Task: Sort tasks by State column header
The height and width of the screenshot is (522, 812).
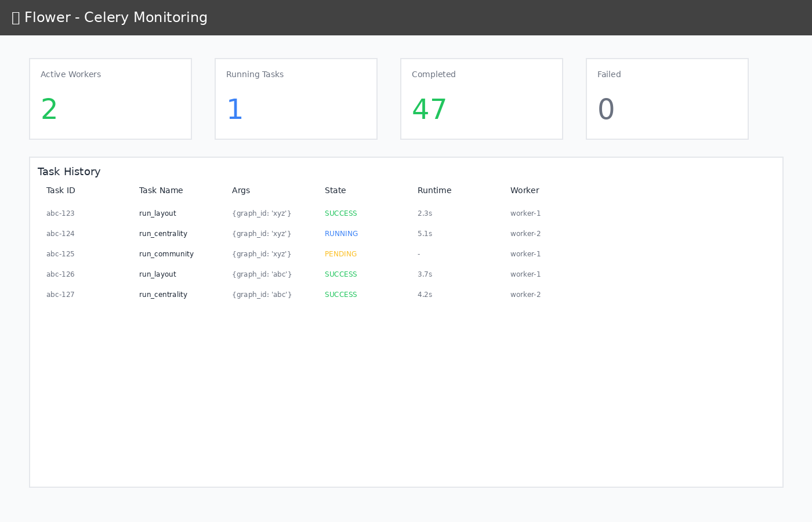Action: (x=335, y=190)
